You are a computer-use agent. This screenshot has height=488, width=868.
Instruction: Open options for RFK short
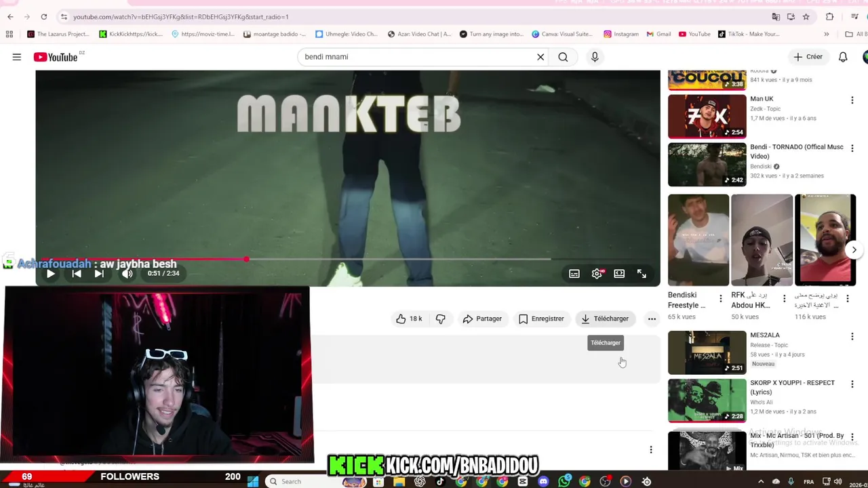tap(784, 298)
